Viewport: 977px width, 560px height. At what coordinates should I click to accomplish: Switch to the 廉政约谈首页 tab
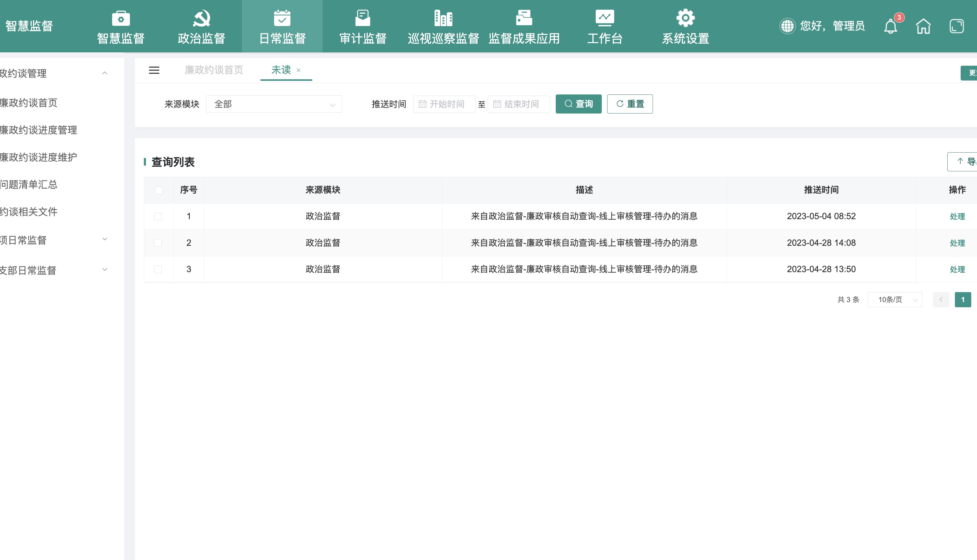tap(214, 70)
